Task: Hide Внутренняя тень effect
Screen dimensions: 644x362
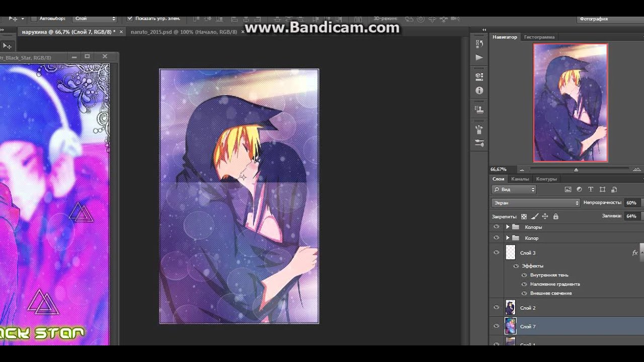Action: 524,275
